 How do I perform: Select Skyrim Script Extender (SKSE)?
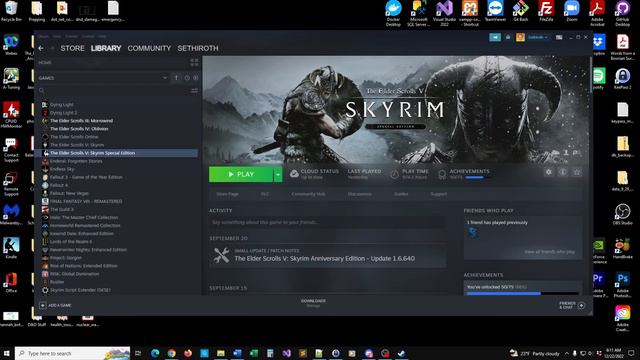pyautogui.click(x=80, y=290)
